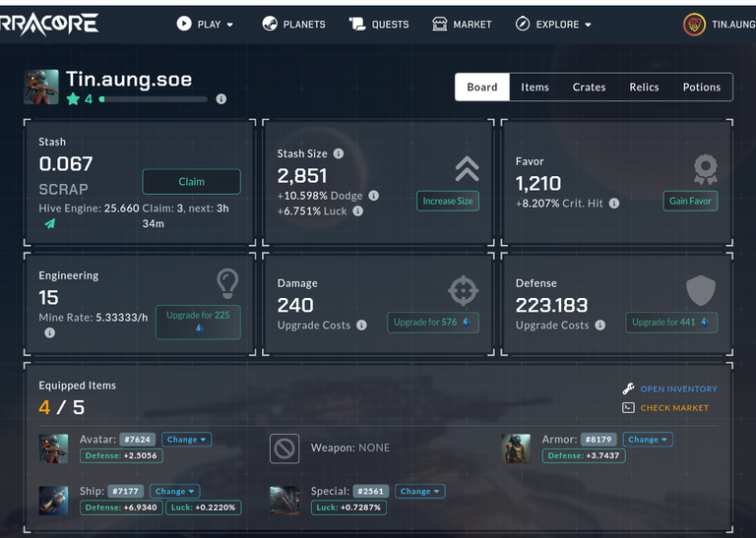The image size is (756, 538).
Task: Click the green paper plane icon in Stash
Action: click(50, 223)
